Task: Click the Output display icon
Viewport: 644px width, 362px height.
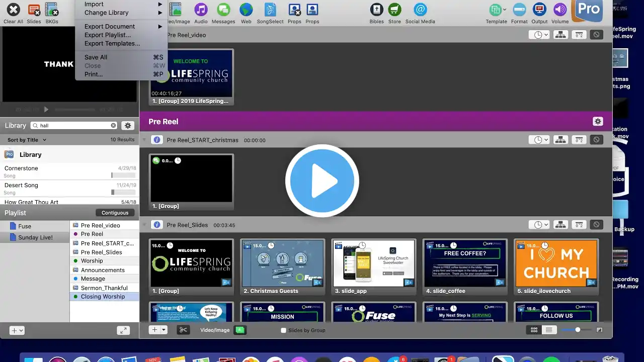Action: tap(539, 10)
